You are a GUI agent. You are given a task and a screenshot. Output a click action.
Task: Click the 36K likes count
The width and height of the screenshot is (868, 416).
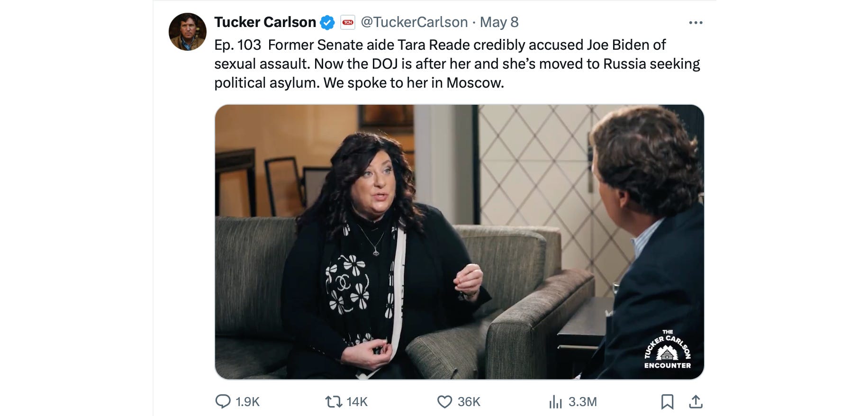tap(469, 402)
